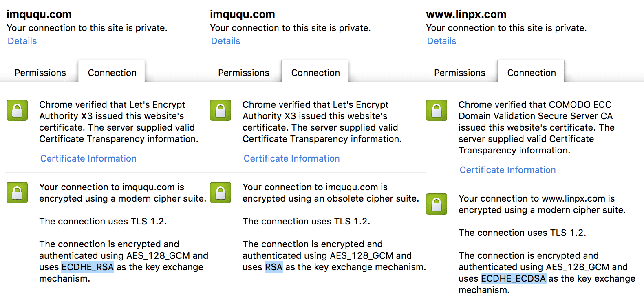Screen dimensions: 644x302
Task: Click the highlighted ECDHE_RSA key exchange text
Action: [88, 267]
